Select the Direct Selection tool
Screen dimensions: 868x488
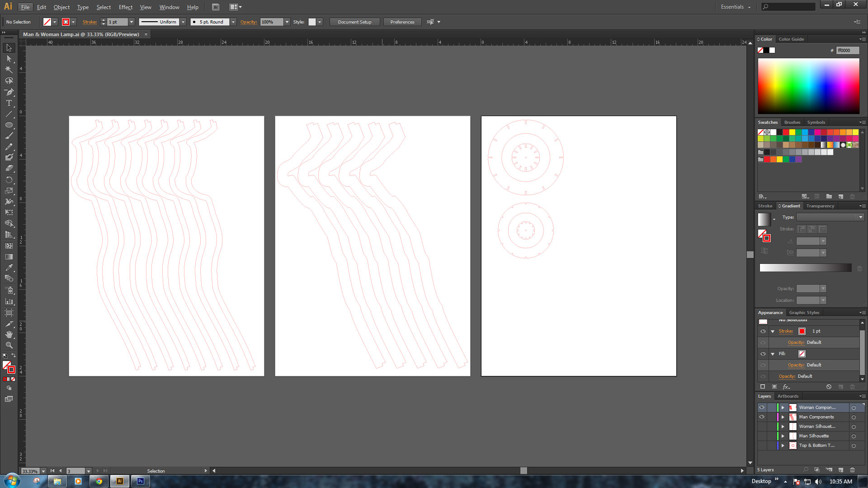point(9,59)
